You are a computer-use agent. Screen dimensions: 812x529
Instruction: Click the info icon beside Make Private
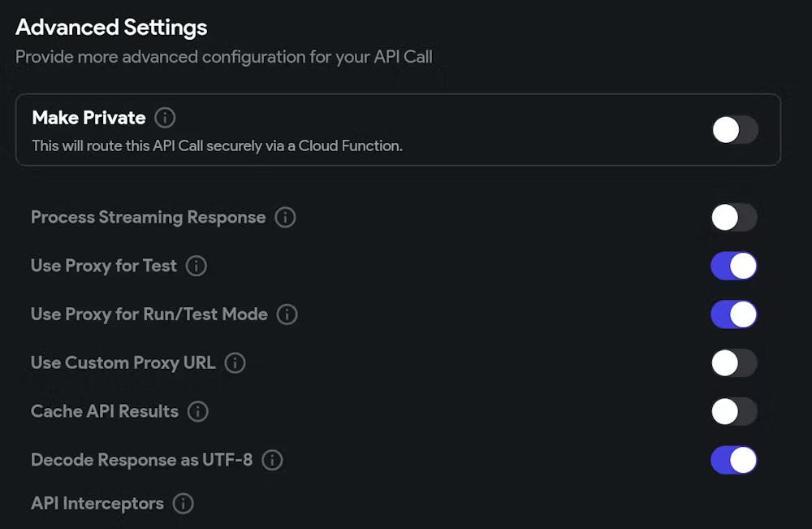click(165, 118)
